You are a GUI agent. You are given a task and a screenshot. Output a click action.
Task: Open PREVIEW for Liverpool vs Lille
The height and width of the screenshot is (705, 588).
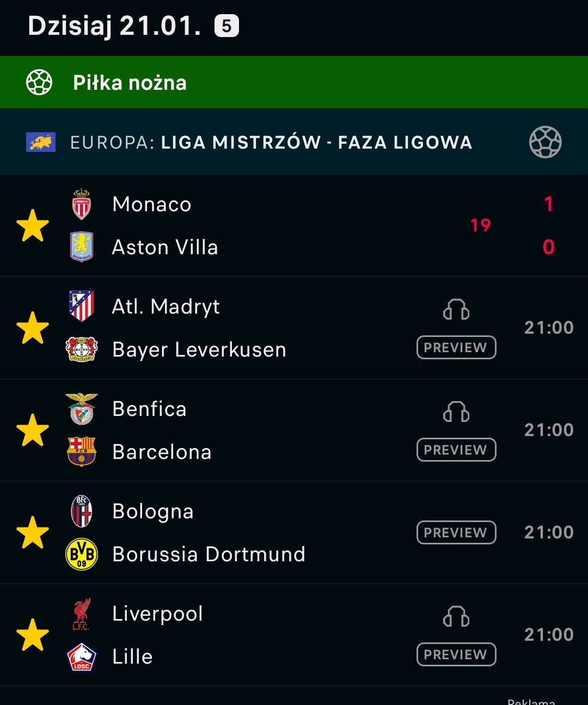click(x=456, y=654)
